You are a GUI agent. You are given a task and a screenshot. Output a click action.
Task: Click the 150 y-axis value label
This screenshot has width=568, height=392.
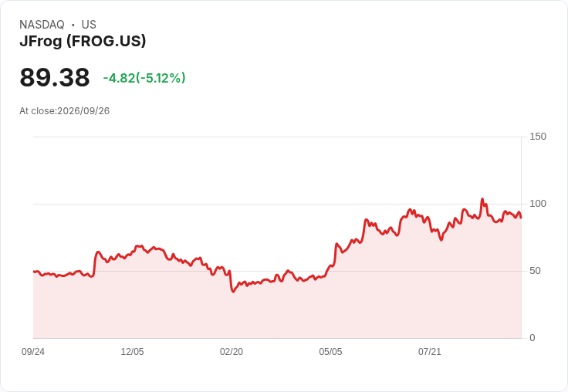tap(538, 137)
